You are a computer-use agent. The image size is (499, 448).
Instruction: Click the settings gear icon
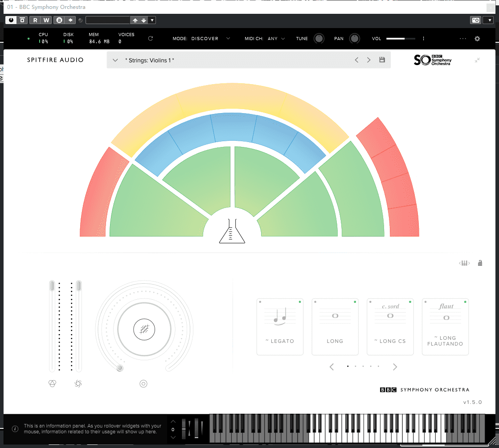pyautogui.click(x=477, y=39)
